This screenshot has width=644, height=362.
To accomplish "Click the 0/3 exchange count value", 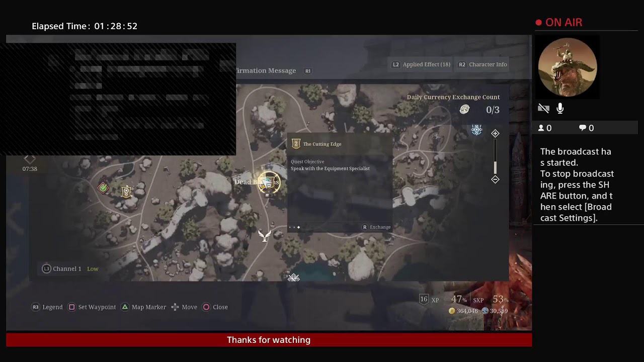I will 493,110.
